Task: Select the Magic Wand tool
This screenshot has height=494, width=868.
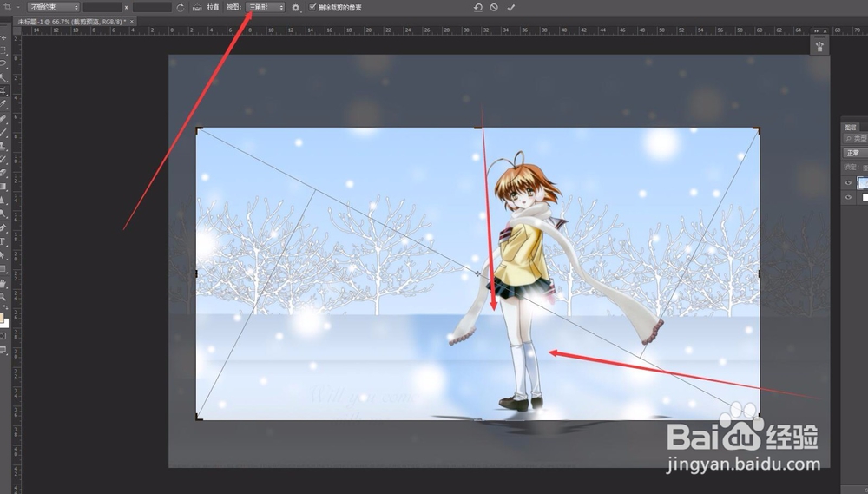Action: pyautogui.click(x=3, y=77)
